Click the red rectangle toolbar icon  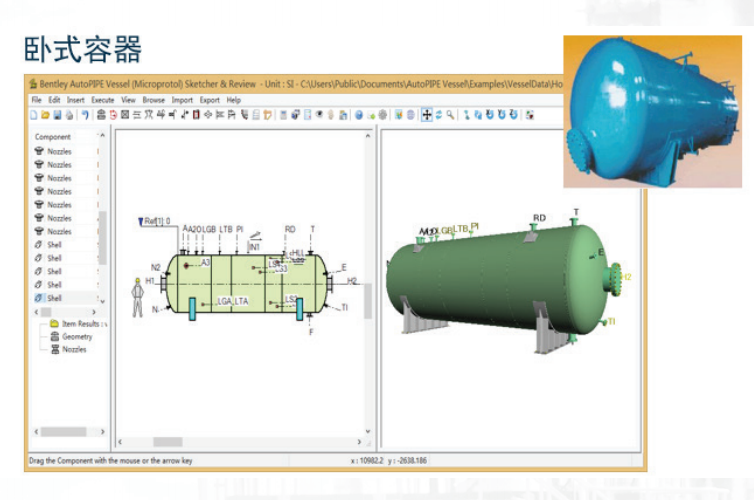pyautogui.click(x=196, y=115)
